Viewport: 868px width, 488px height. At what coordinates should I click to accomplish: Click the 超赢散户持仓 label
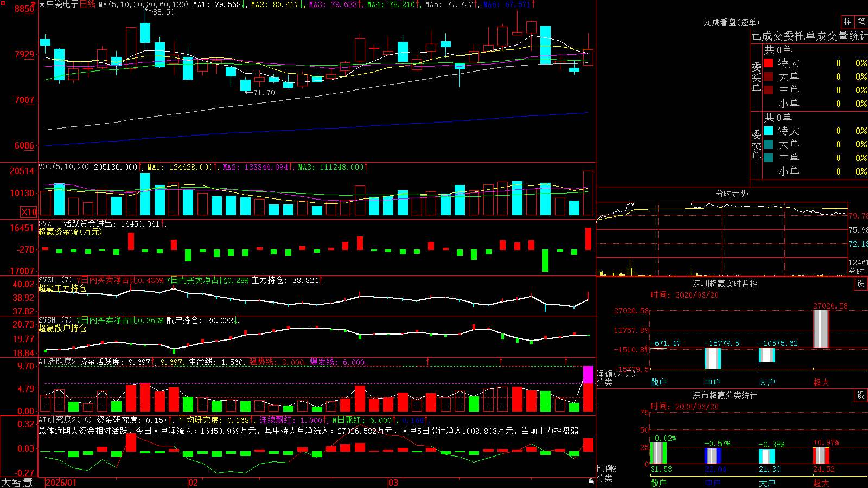(x=62, y=328)
